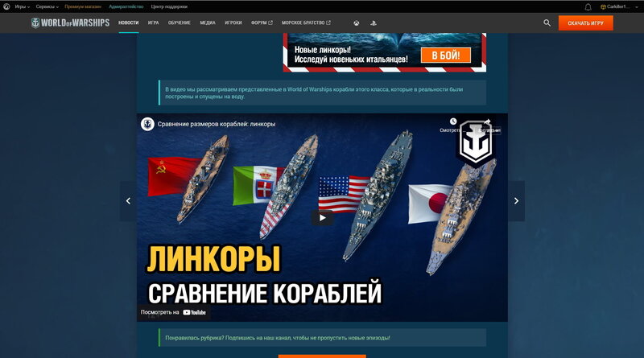Click the PlayStation icon
The width and height of the screenshot is (644, 358).
[x=373, y=23]
